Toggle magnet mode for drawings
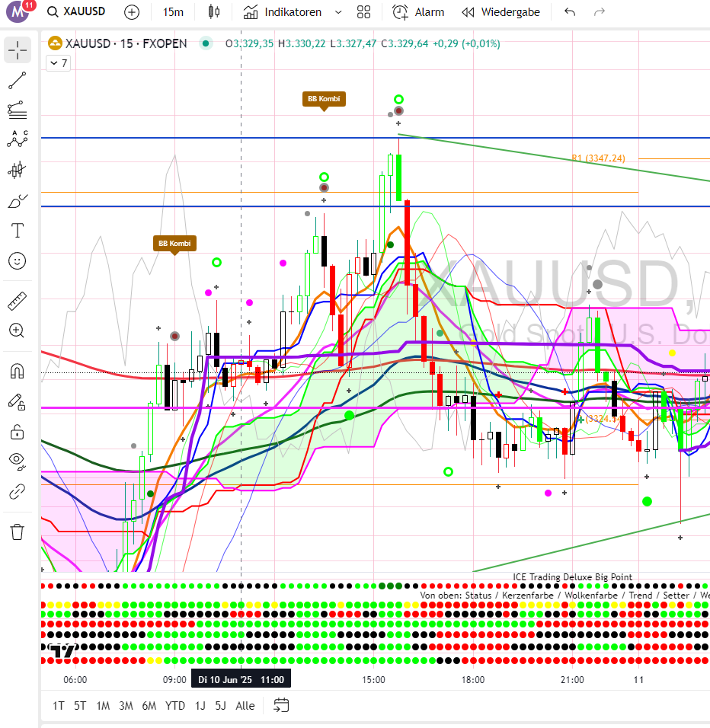This screenshot has width=710, height=728. (x=17, y=371)
